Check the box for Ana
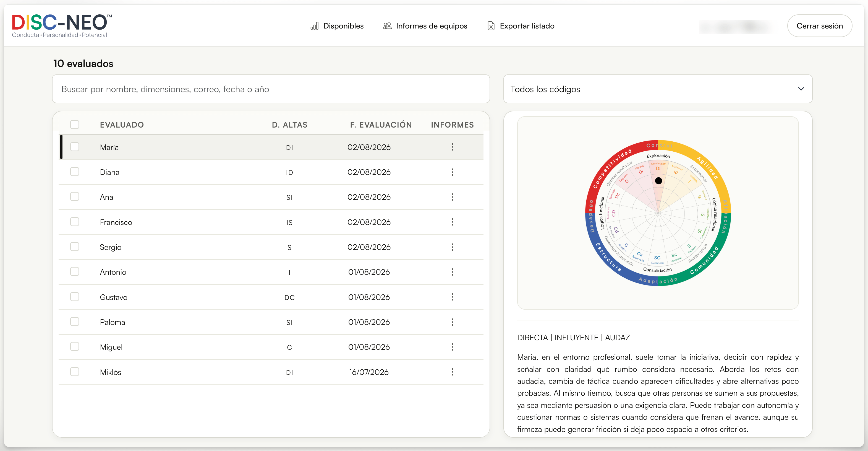The height and width of the screenshot is (451, 868). coord(74,197)
